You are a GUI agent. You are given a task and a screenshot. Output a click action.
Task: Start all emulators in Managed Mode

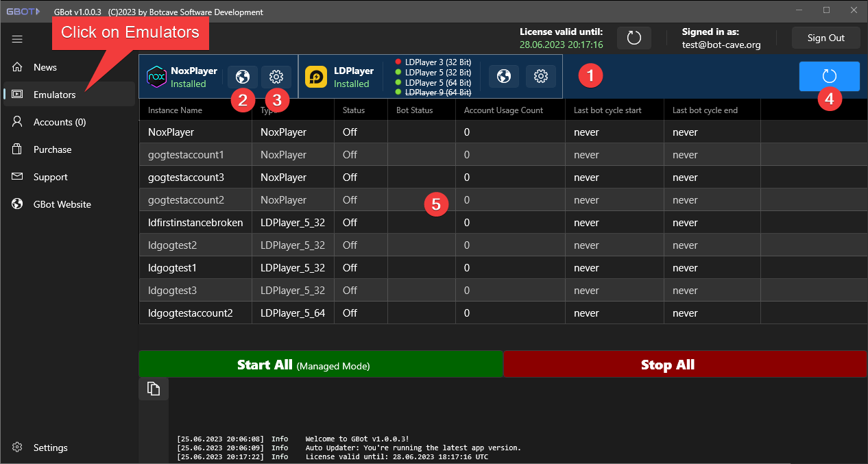coord(321,364)
